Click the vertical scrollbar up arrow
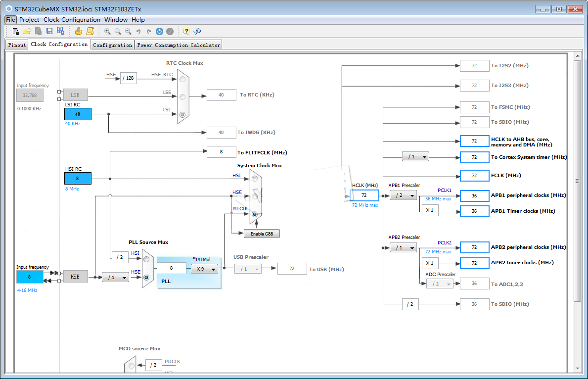588x379 pixels. (x=578, y=56)
